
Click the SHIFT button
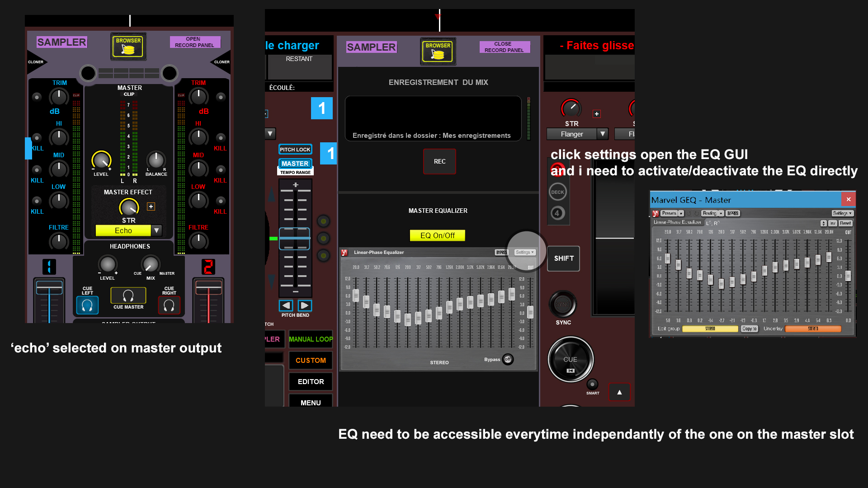pos(563,258)
